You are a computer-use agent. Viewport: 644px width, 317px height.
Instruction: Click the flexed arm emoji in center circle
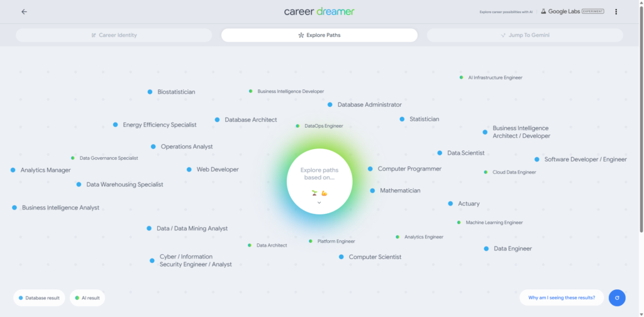(324, 193)
